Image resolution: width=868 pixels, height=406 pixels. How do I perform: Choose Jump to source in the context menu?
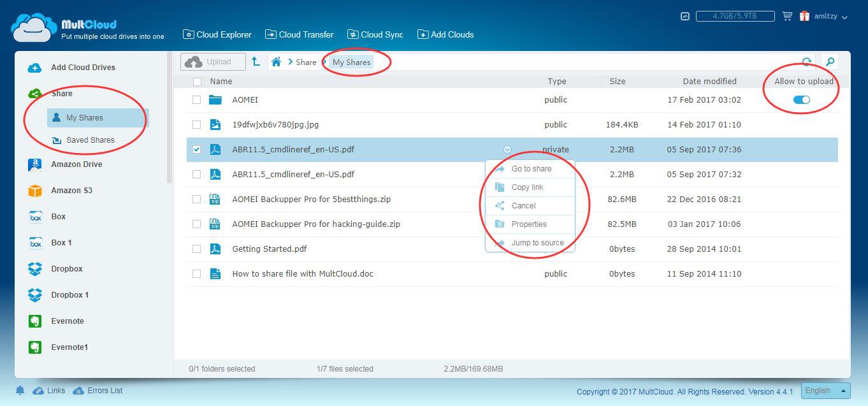pos(530,243)
